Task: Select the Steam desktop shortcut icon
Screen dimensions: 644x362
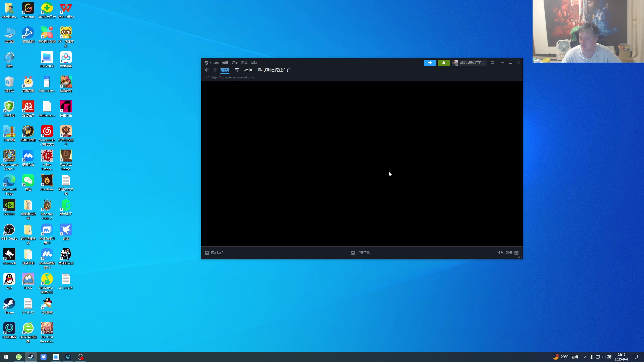Action: point(9,306)
